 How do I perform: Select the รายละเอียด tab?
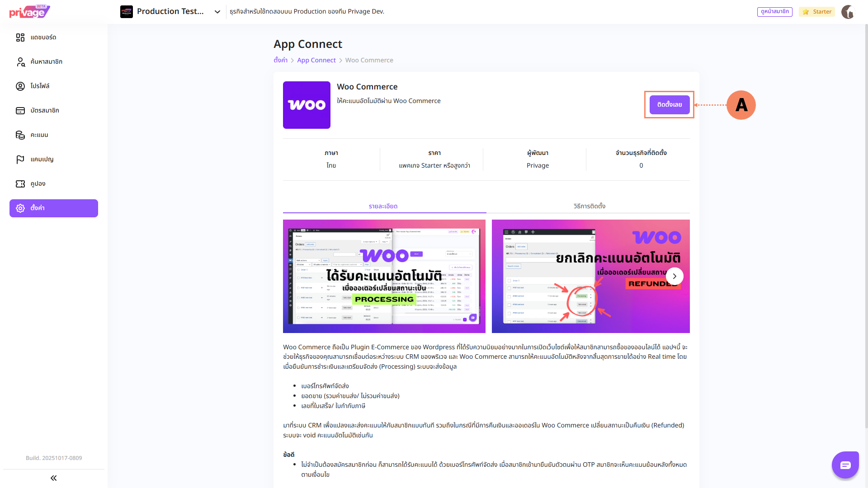click(383, 206)
